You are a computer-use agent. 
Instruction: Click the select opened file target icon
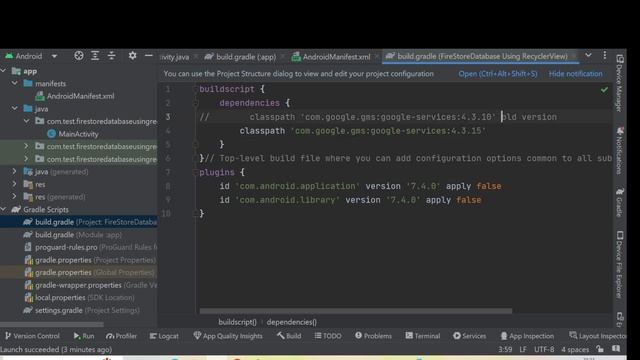coord(79,56)
